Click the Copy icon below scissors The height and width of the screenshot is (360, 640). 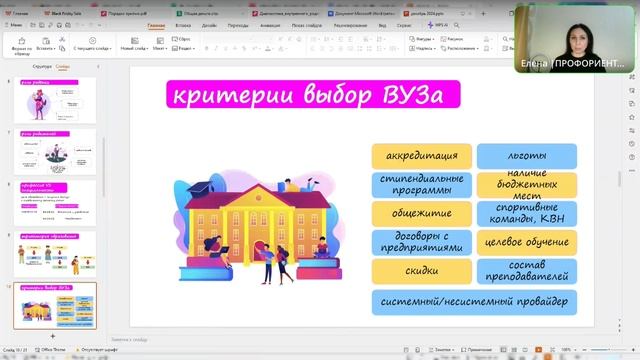pos(62,49)
